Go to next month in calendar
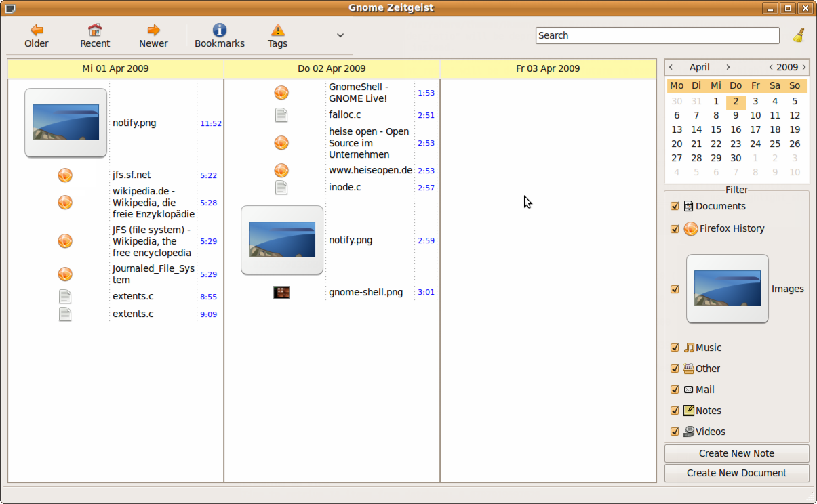 point(728,67)
